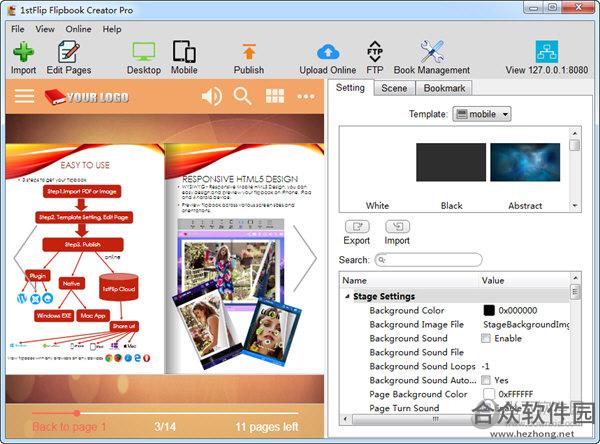Open the View menu

pyautogui.click(x=45, y=29)
